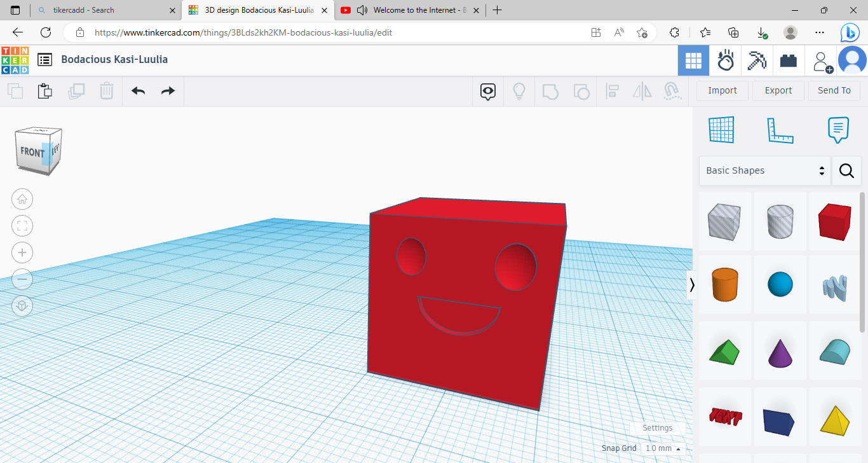Select the Workplane tool
This screenshot has width=868, height=463.
coord(722,130)
